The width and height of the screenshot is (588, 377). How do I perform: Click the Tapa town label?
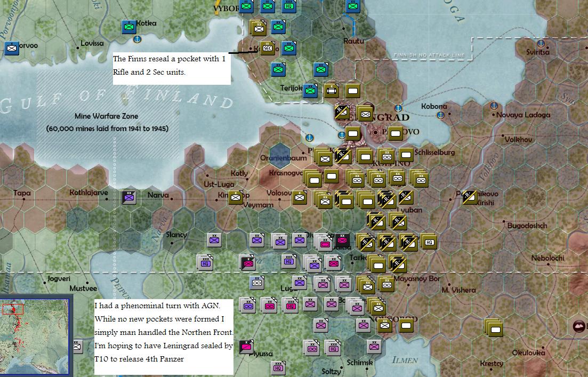[x=22, y=193]
